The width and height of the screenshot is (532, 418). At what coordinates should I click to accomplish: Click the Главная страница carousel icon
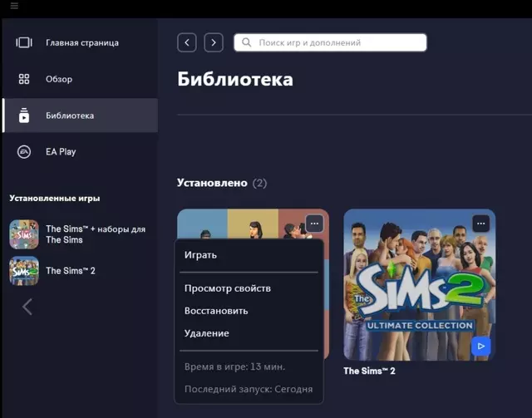pyautogui.click(x=24, y=42)
